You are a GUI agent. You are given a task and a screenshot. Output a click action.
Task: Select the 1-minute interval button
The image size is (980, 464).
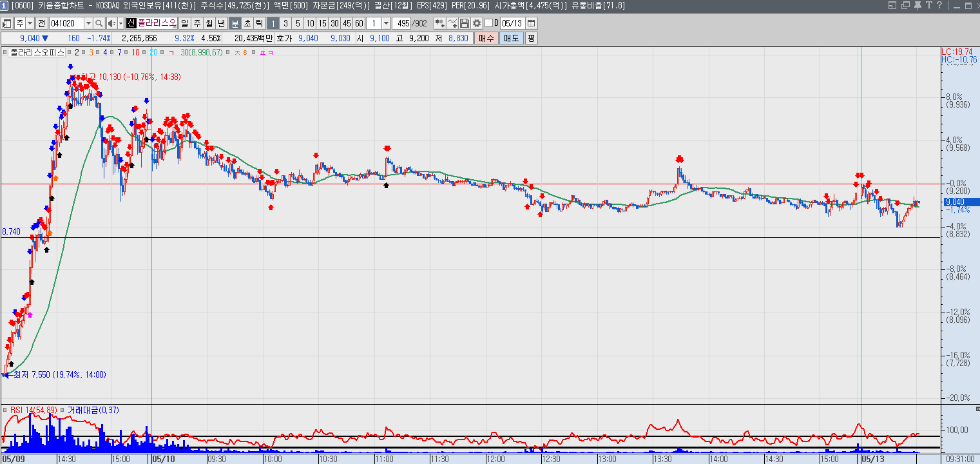click(x=273, y=23)
